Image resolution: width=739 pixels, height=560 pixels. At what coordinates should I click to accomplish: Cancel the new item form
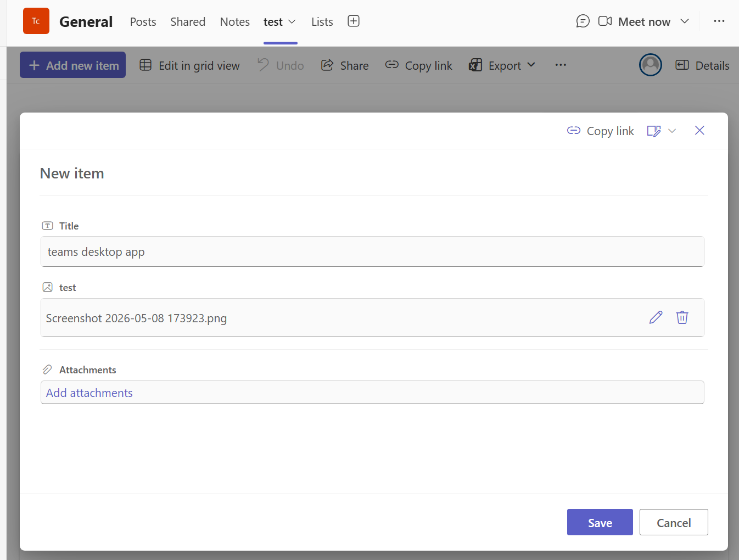point(674,522)
